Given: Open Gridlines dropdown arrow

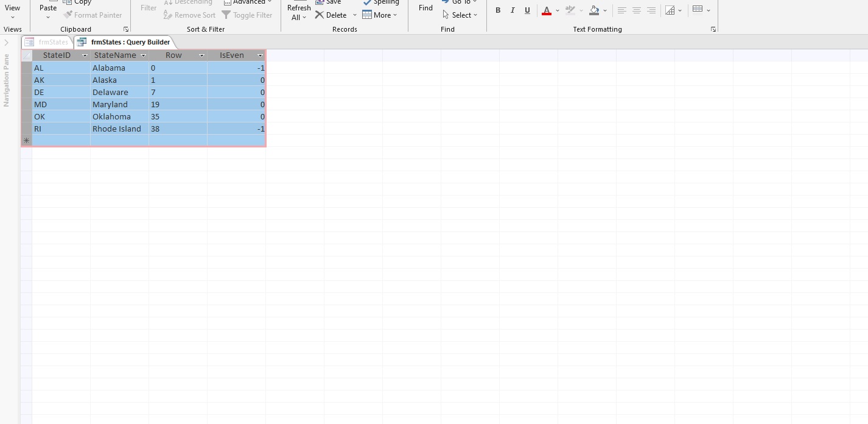Looking at the screenshot, I should tap(680, 10).
